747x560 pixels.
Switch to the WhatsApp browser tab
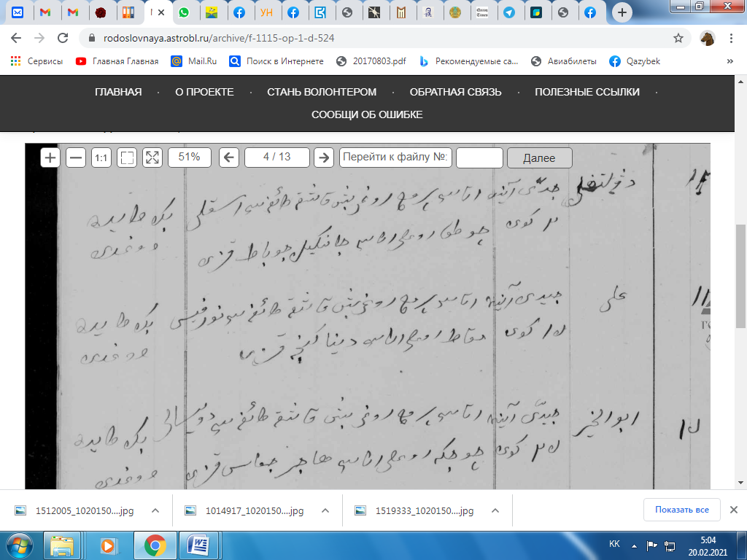tap(183, 12)
